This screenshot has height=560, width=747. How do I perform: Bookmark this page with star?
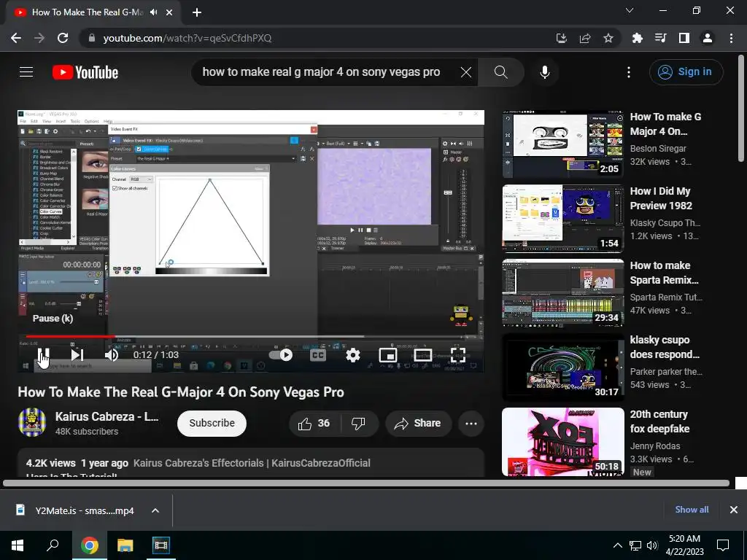pyautogui.click(x=608, y=38)
